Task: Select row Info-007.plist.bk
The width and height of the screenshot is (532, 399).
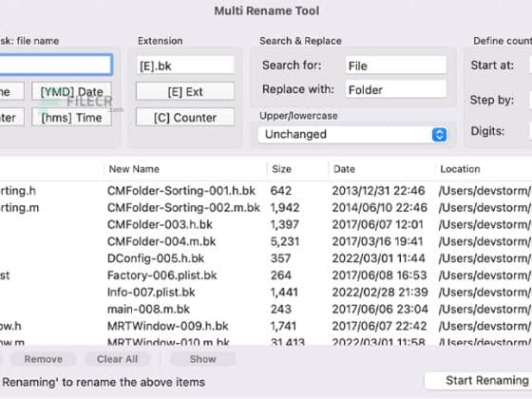Action: pyautogui.click(x=266, y=293)
